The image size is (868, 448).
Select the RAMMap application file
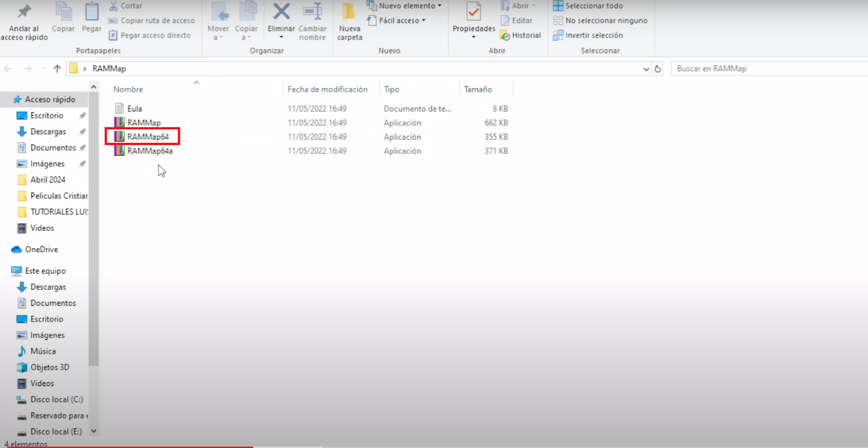click(137, 123)
